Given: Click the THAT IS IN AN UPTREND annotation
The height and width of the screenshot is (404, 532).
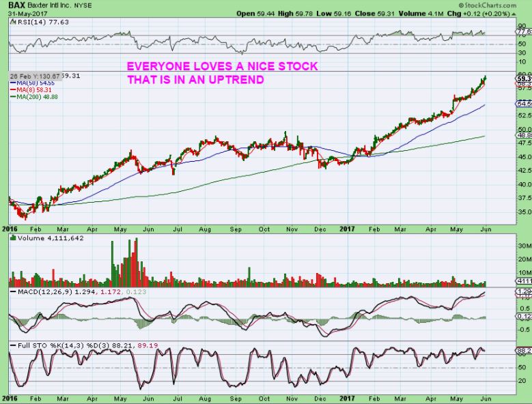Looking at the screenshot, I should (x=196, y=80).
